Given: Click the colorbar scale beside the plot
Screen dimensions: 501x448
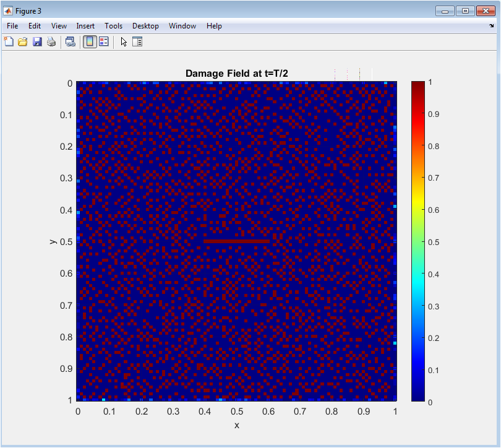Looking at the screenshot, I should (418, 241).
